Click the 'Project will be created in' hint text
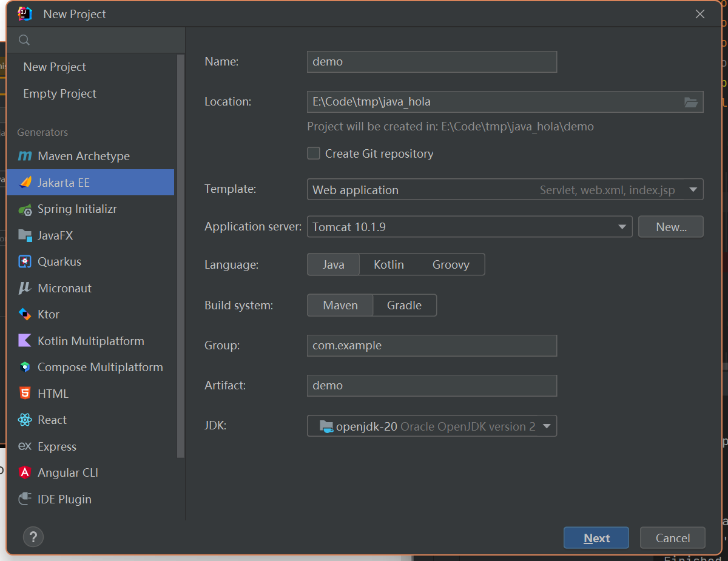The height and width of the screenshot is (561, 728). pos(450,127)
